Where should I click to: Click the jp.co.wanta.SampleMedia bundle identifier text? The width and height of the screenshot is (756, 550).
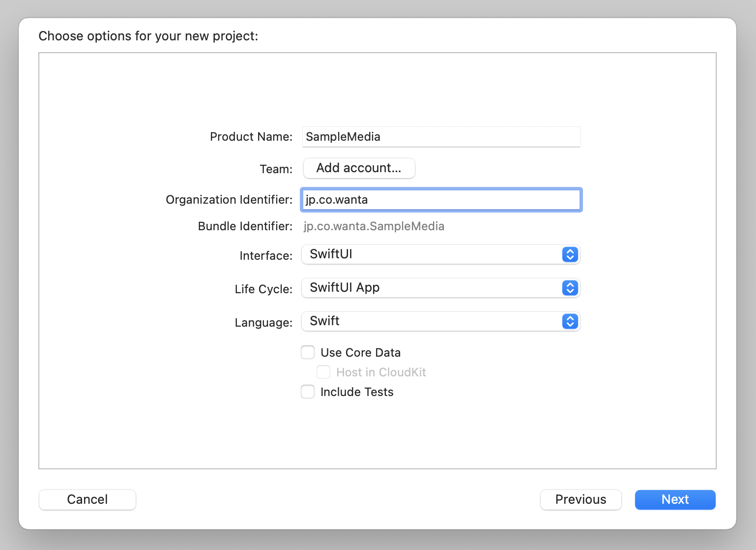[x=374, y=226]
